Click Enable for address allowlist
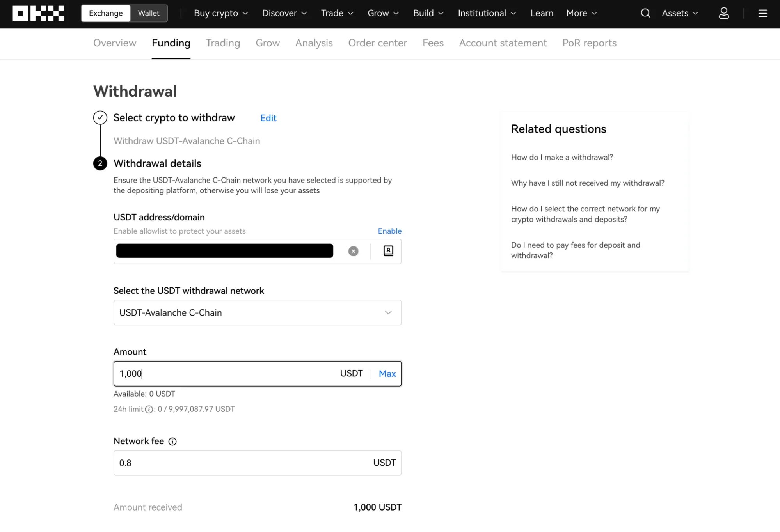The height and width of the screenshot is (532, 780). [x=389, y=231]
